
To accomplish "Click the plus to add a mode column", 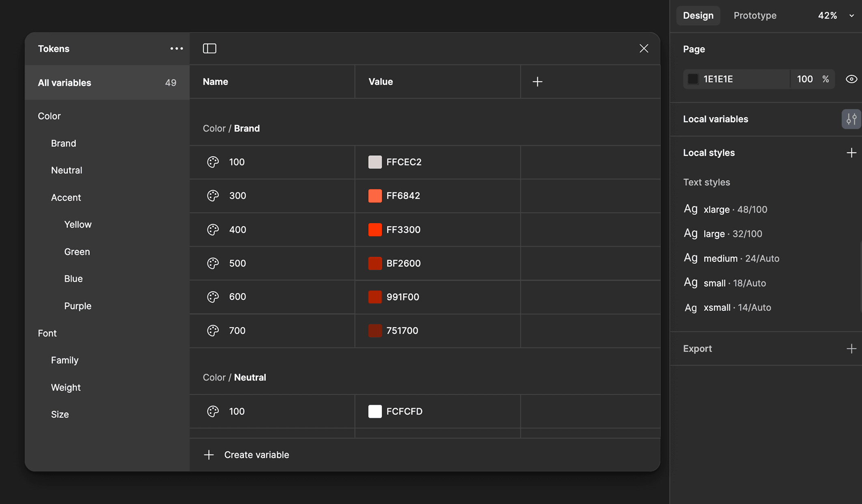I will click(537, 82).
